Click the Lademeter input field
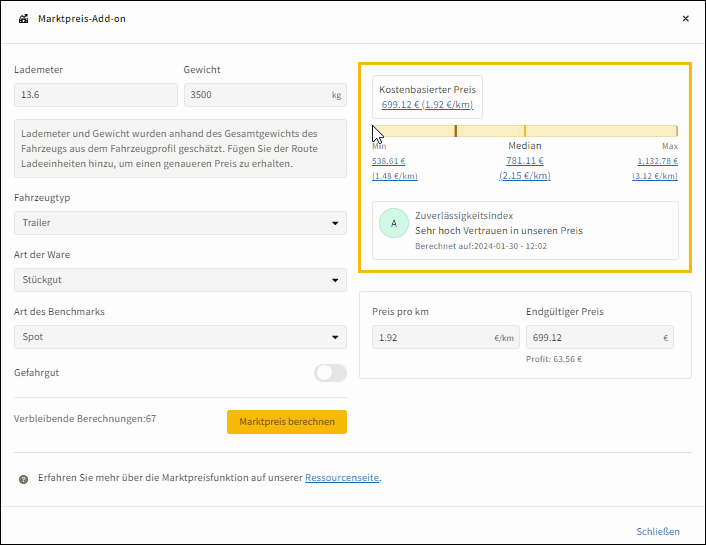 tap(95, 95)
